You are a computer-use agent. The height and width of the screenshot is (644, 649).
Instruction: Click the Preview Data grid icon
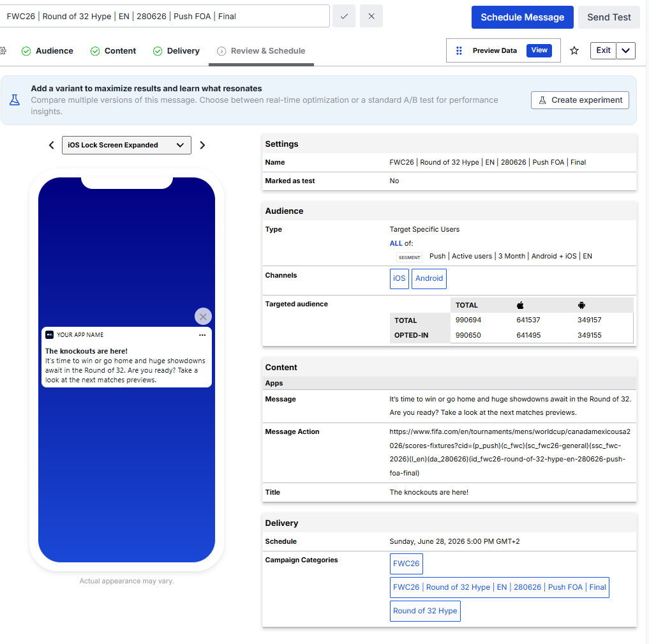point(459,50)
